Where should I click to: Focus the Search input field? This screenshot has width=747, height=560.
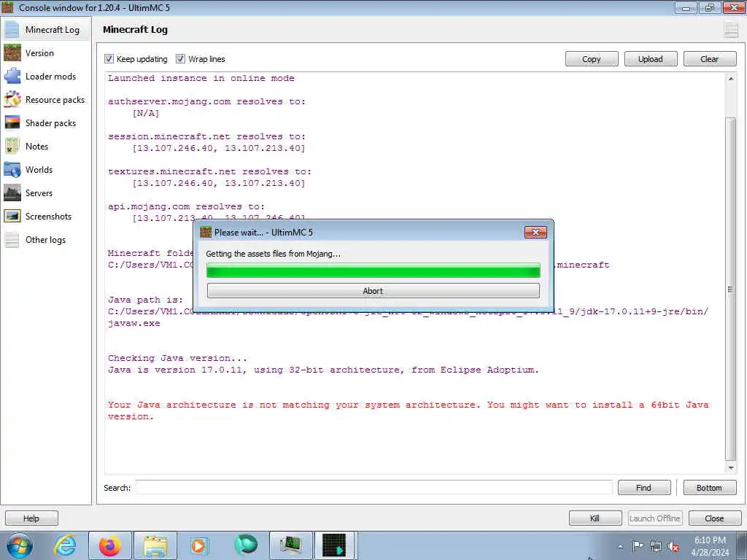click(x=373, y=488)
